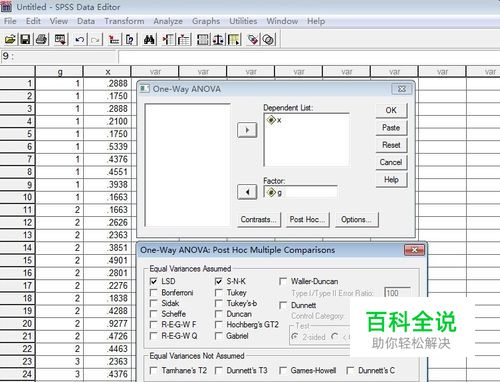Open the Edit menu
The width and height of the screenshot is (500, 382).
coord(33,21)
